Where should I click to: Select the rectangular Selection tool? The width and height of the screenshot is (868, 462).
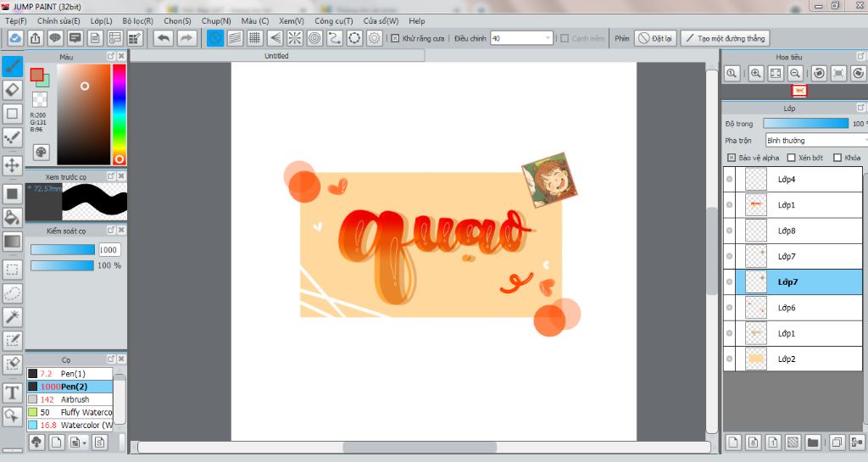pos(12,270)
